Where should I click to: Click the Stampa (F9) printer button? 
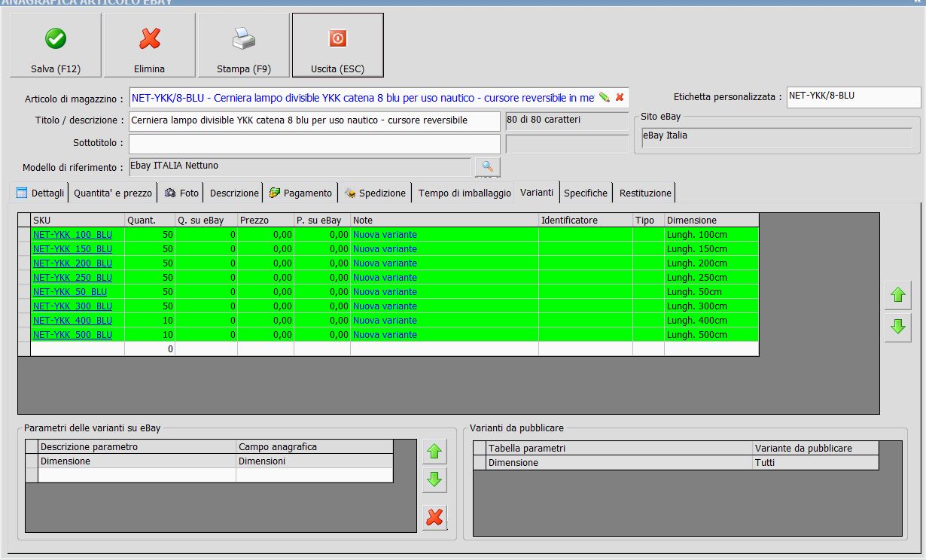(x=243, y=45)
